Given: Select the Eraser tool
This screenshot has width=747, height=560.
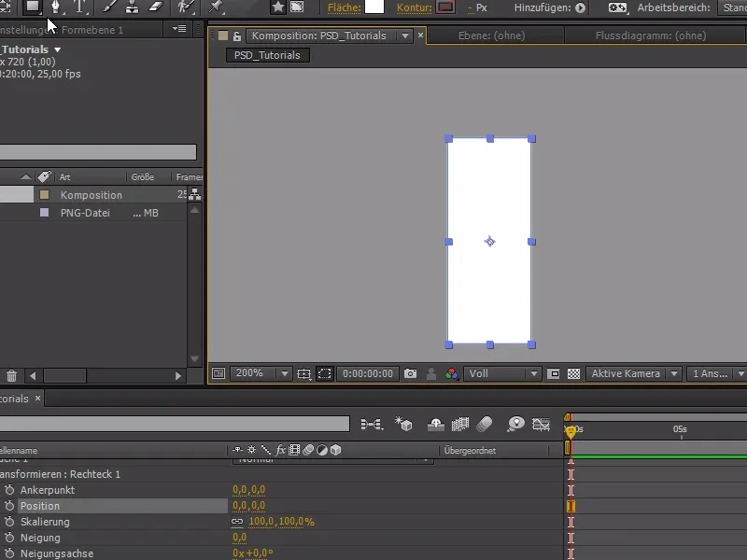Looking at the screenshot, I should point(156,7).
